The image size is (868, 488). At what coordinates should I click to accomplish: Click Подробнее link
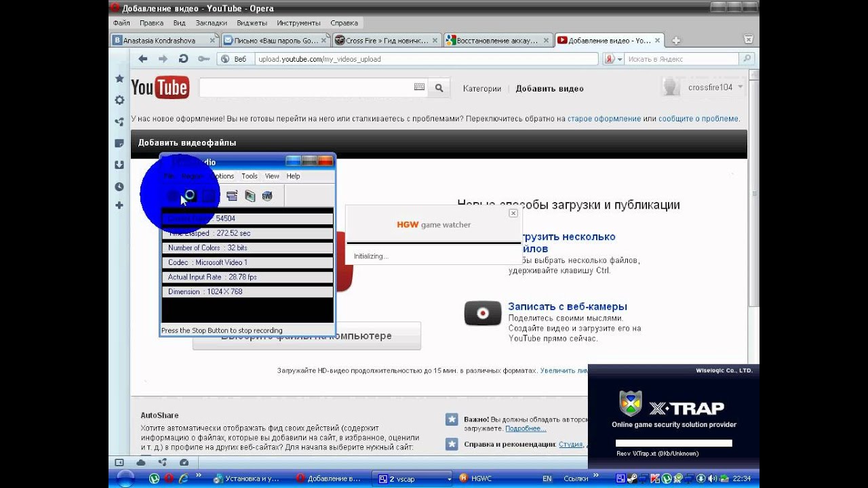pyautogui.click(x=526, y=429)
